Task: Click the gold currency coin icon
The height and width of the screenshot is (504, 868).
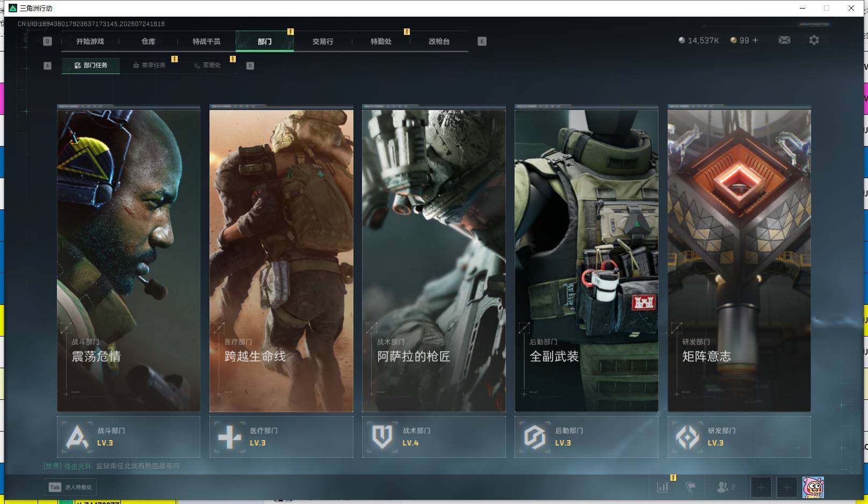Action: (x=733, y=40)
